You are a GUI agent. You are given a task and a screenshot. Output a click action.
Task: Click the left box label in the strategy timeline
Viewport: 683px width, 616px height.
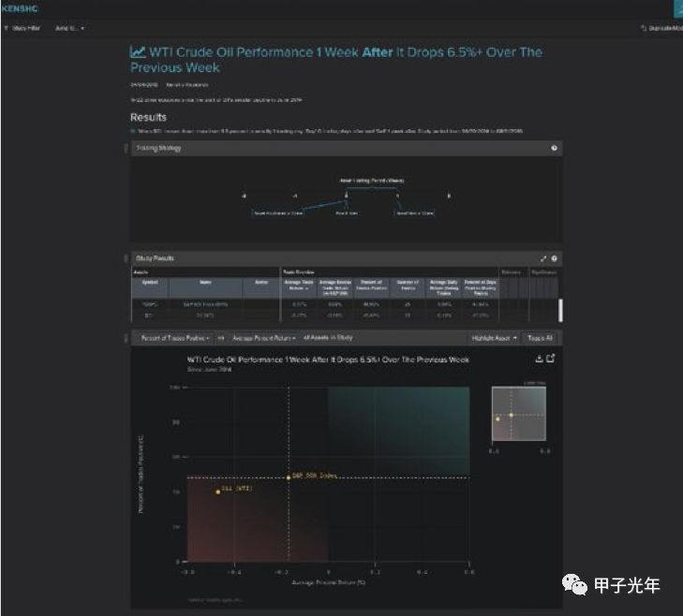pyautogui.click(x=278, y=213)
